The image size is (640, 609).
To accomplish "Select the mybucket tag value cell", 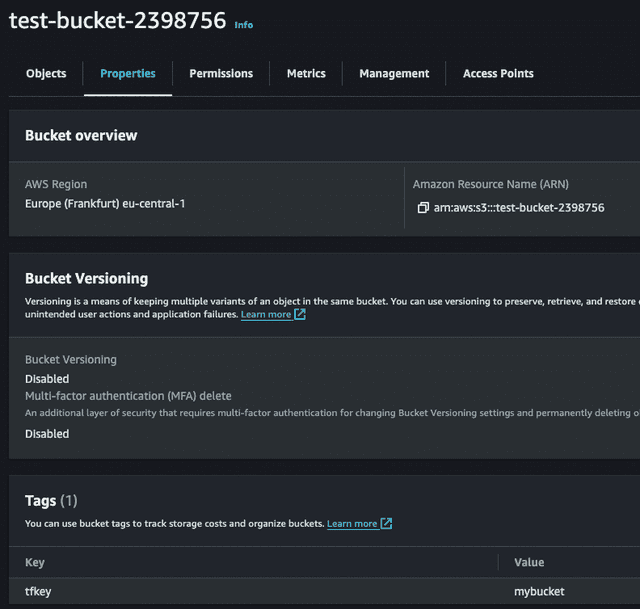I will pyautogui.click(x=539, y=591).
